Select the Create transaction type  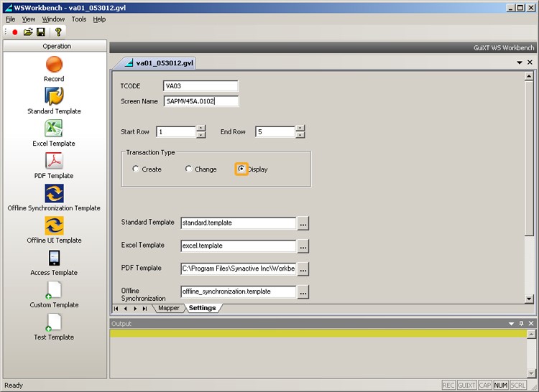[136, 169]
